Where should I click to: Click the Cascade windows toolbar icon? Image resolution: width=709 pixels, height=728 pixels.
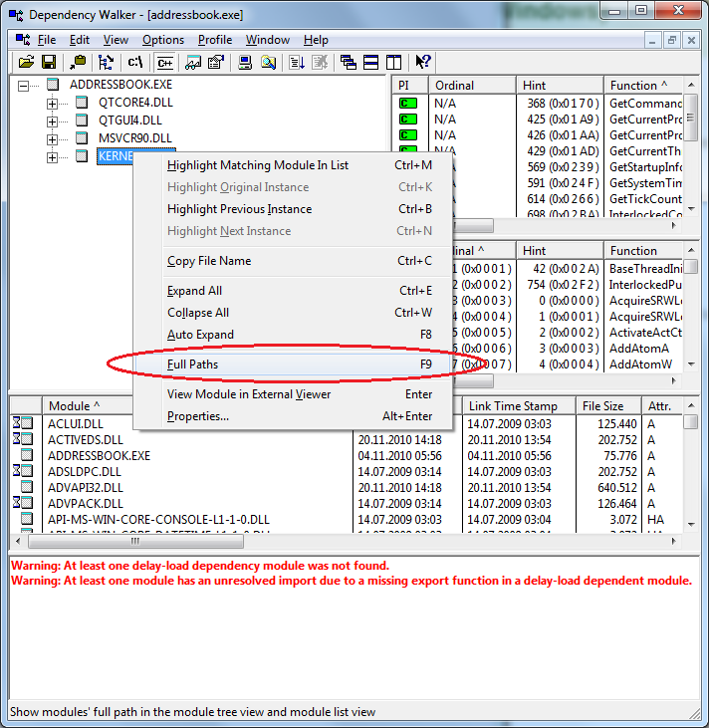tap(348, 63)
